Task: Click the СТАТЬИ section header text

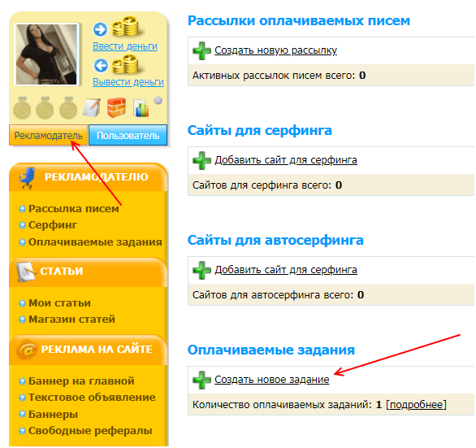Action: click(62, 271)
